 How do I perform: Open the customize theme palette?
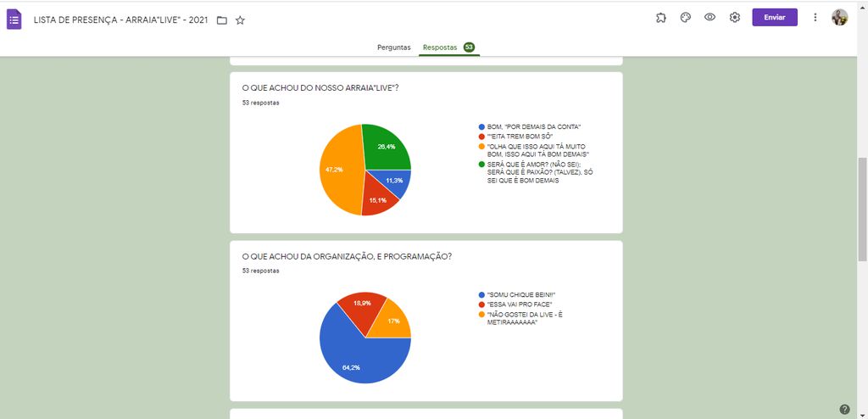coord(685,18)
